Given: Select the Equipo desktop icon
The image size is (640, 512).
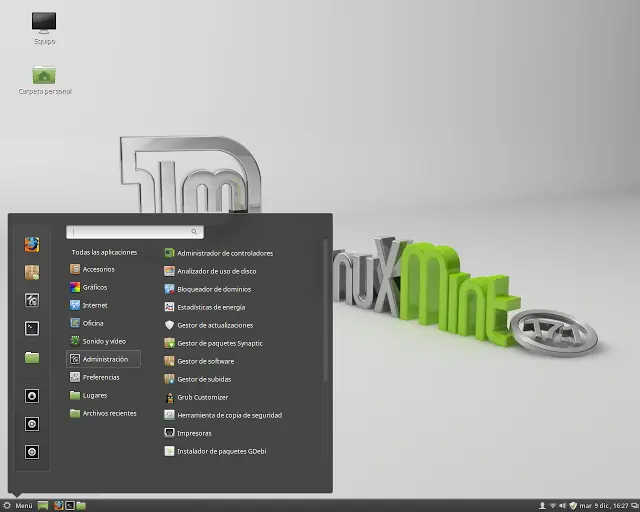Looking at the screenshot, I should (x=44, y=28).
